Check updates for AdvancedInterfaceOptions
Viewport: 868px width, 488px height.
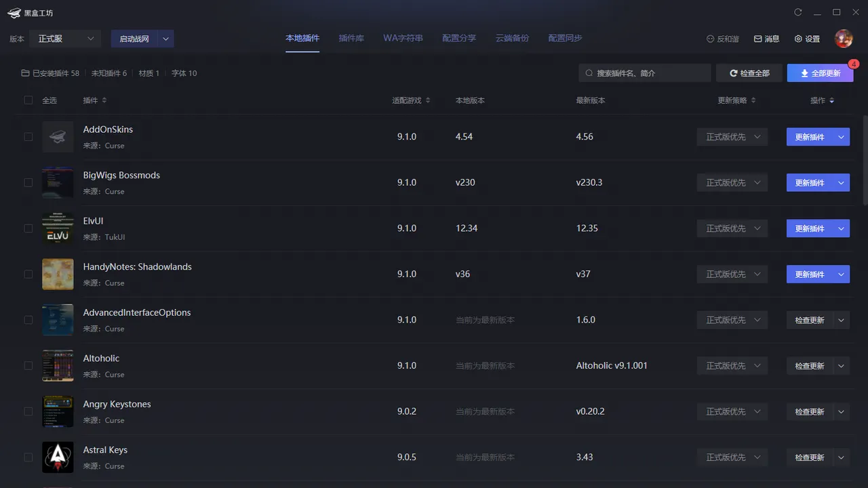[810, 320]
